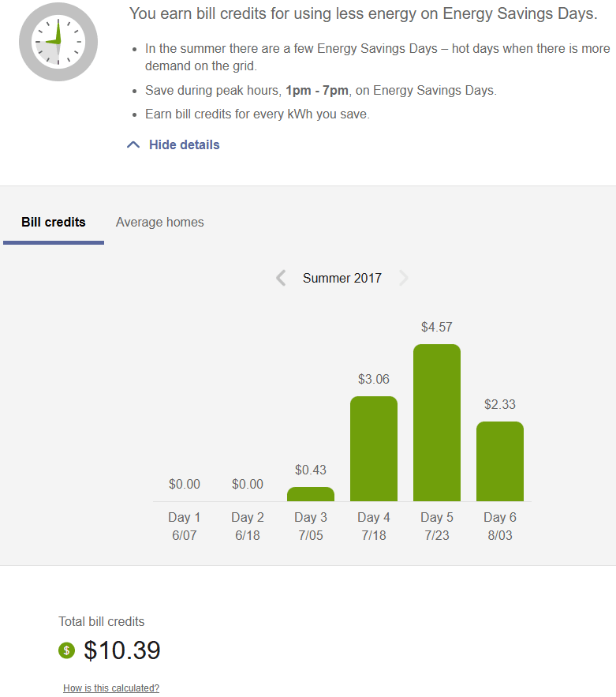This screenshot has height=697, width=616.
Task: Switch to the Average homes tab
Action: (x=159, y=222)
